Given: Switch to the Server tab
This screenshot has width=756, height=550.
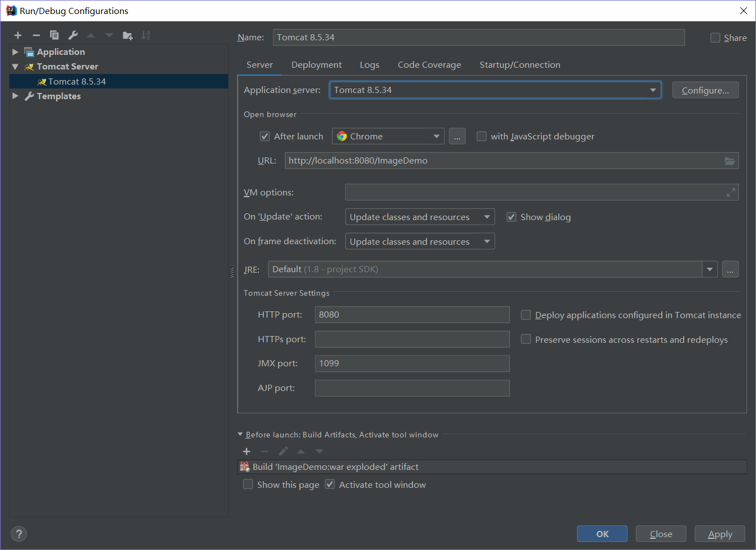Looking at the screenshot, I should (259, 65).
